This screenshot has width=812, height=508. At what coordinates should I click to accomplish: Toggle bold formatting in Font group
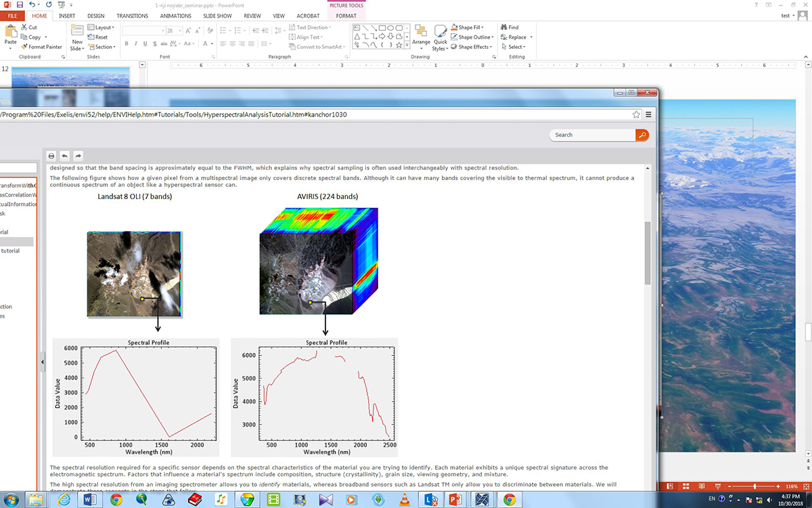[126, 44]
